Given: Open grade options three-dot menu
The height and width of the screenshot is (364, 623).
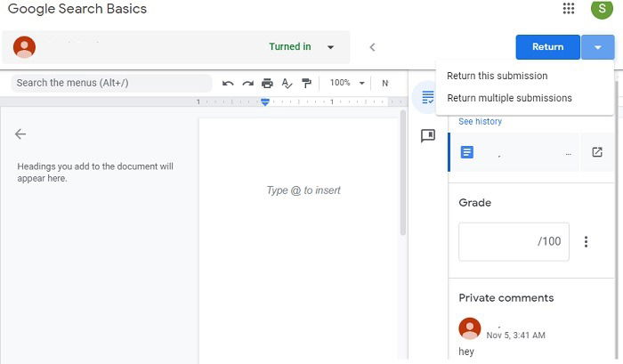Looking at the screenshot, I should point(586,241).
